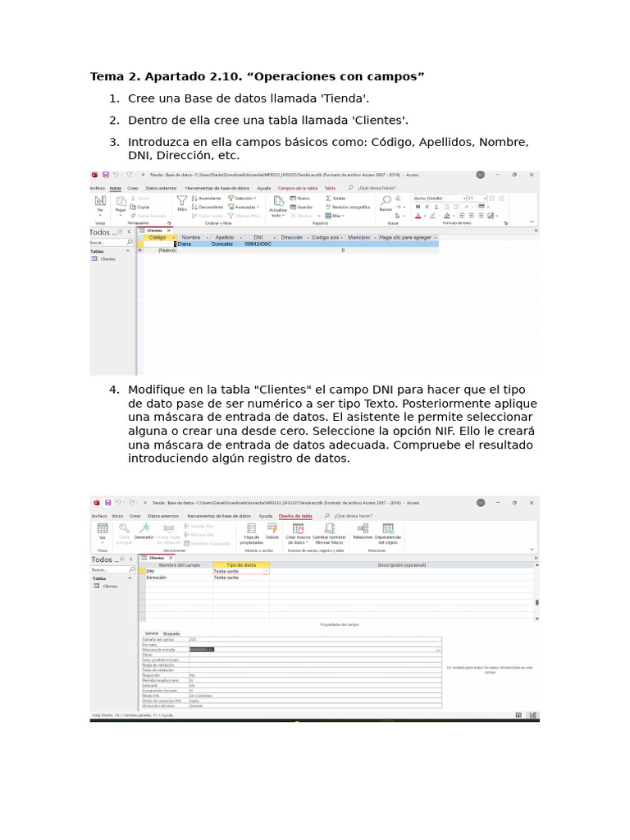
Task: Sort records with Ascendente
Action: 207,199
